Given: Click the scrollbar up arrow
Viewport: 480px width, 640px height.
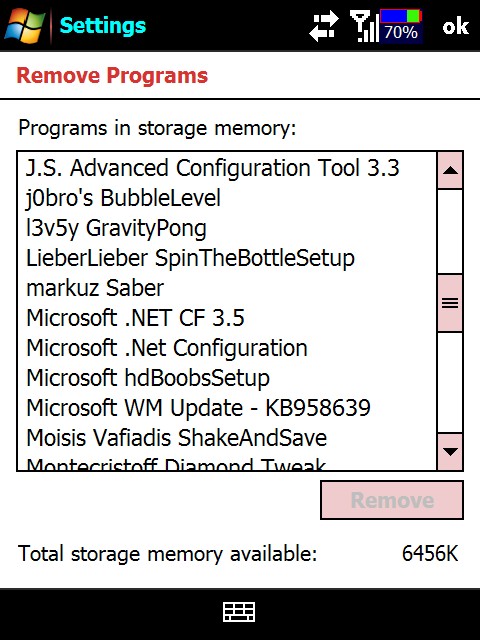Looking at the screenshot, I should point(450,170).
